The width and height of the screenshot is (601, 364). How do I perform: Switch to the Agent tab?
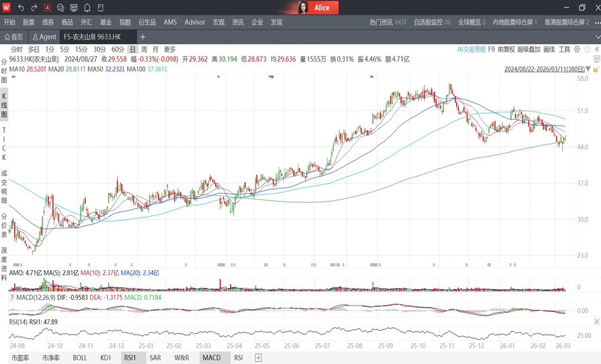44,37
